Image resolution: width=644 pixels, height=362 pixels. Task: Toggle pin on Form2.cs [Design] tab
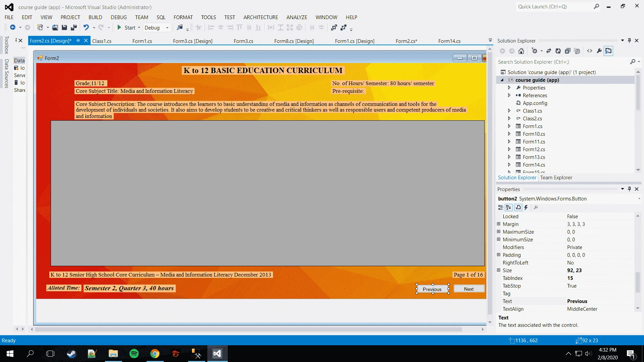coord(78,41)
